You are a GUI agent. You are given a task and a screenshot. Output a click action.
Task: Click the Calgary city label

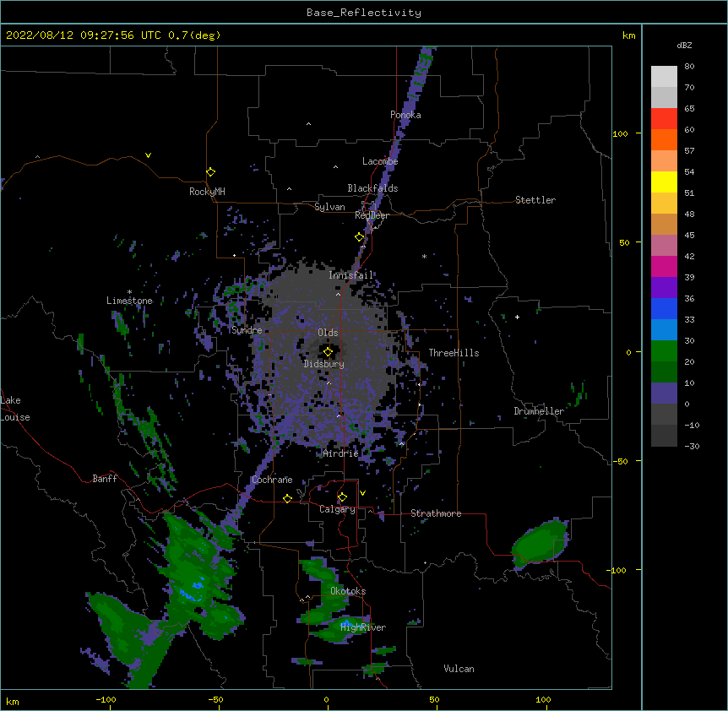coord(337,509)
